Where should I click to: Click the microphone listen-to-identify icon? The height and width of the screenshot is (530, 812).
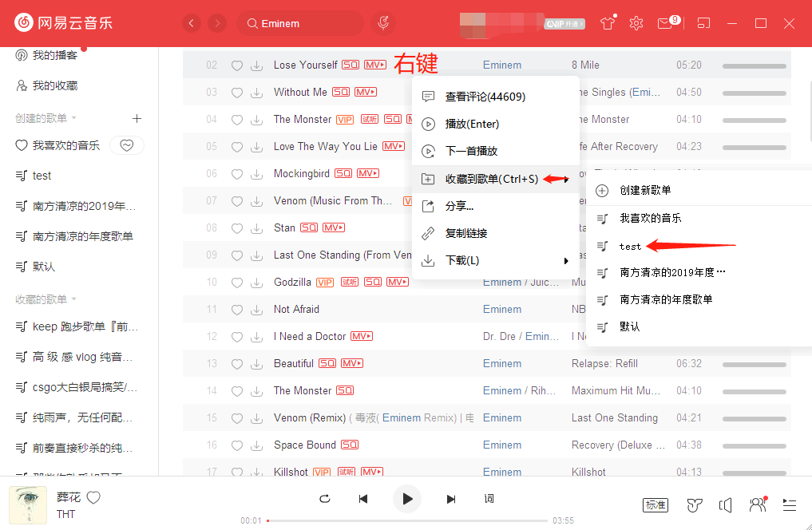pyautogui.click(x=383, y=23)
